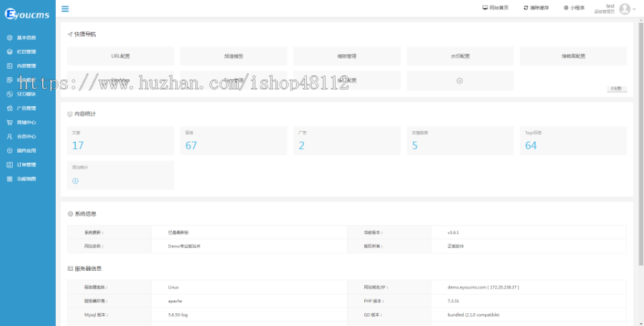The width and height of the screenshot is (644, 326).
Task: Open 订单管理 via its list icon
Action: 10,165
